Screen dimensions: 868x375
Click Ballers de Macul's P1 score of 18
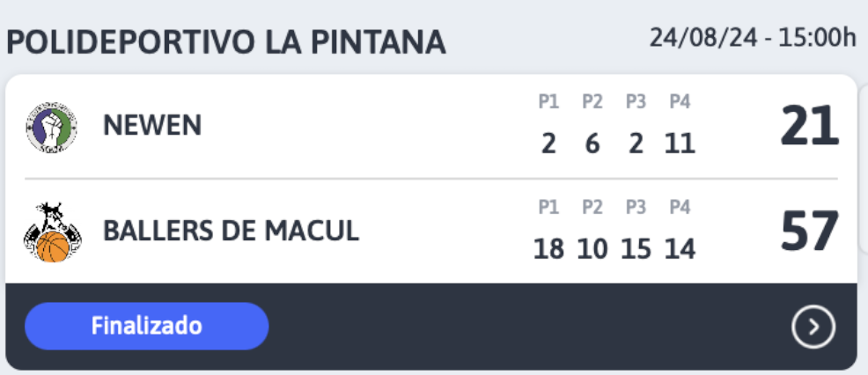(548, 249)
